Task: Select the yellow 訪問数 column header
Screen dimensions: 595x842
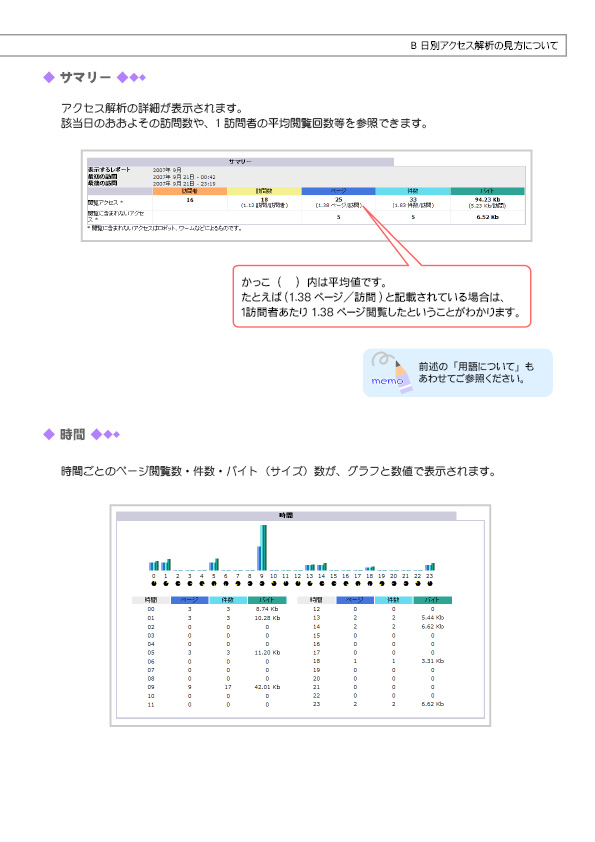Action: pyautogui.click(x=264, y=191)
